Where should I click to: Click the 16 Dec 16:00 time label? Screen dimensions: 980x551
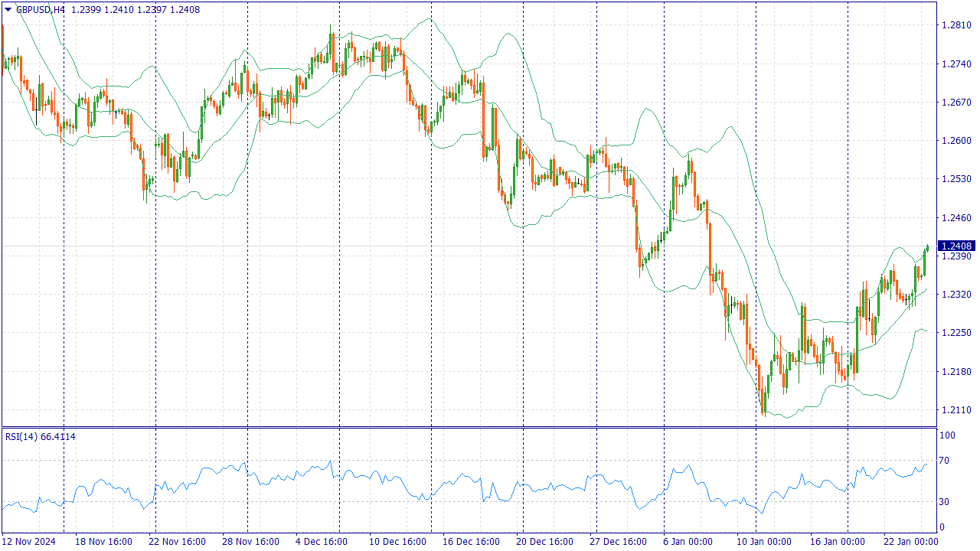471,542
